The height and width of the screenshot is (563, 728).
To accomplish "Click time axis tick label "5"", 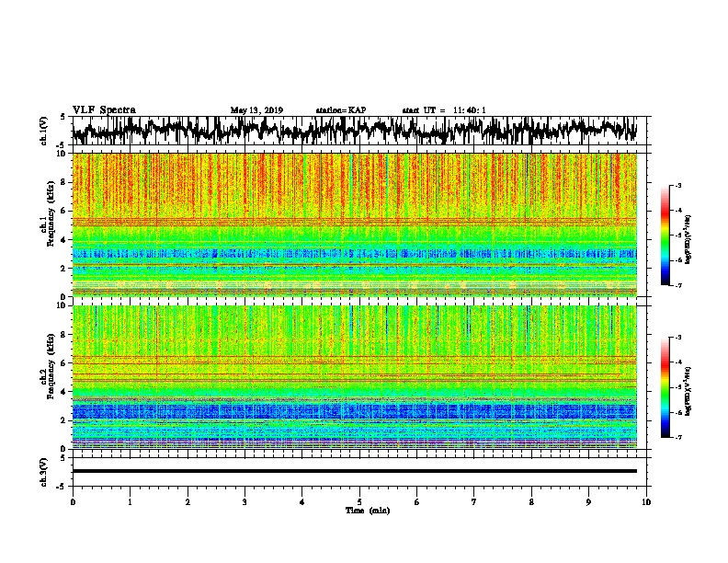I will (359, 502).
